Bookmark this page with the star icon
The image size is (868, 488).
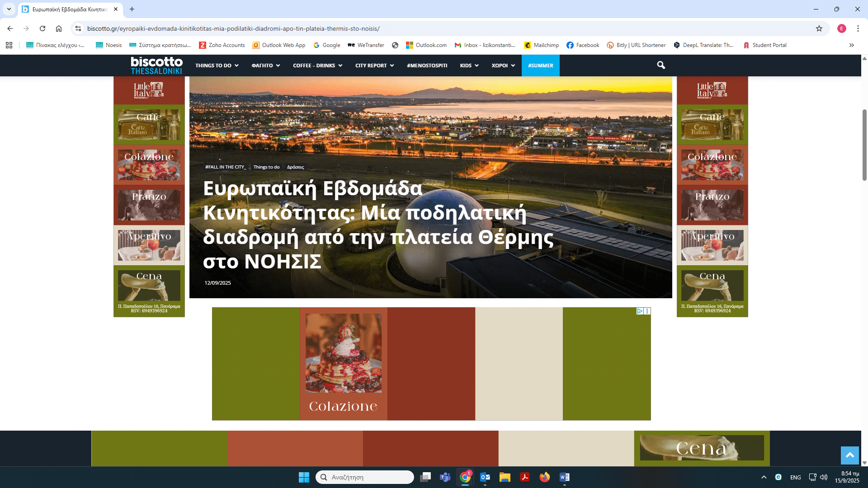pos(819,28)
